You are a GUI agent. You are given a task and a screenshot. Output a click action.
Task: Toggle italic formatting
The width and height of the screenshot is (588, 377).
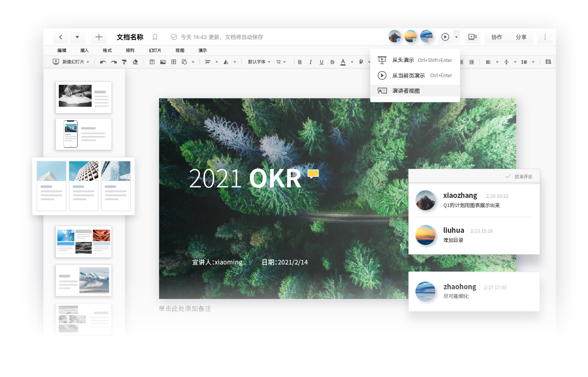(x=311, y=62)
